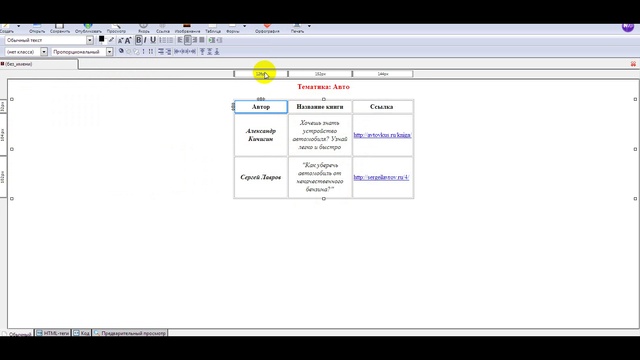Close the document tab with the red X
The image size is (640, 360).
click(633, 64)
